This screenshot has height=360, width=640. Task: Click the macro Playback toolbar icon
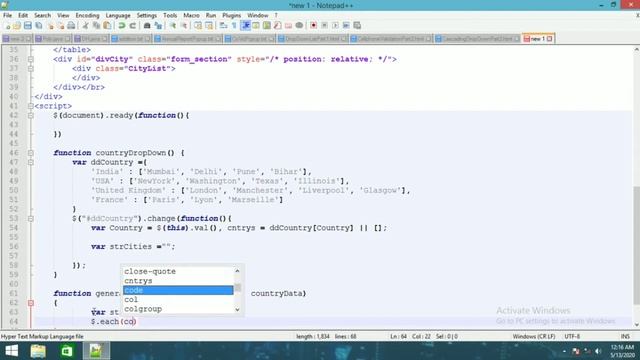[335, 25]
